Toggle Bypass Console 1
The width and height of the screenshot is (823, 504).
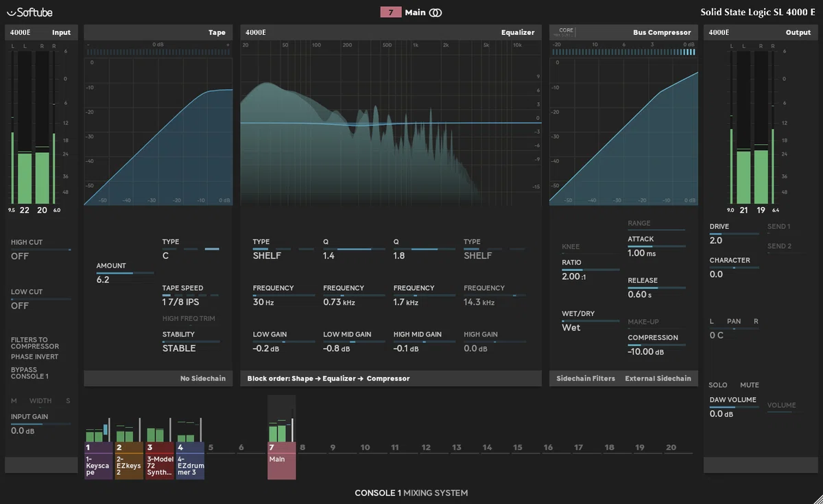coord(29,373)
